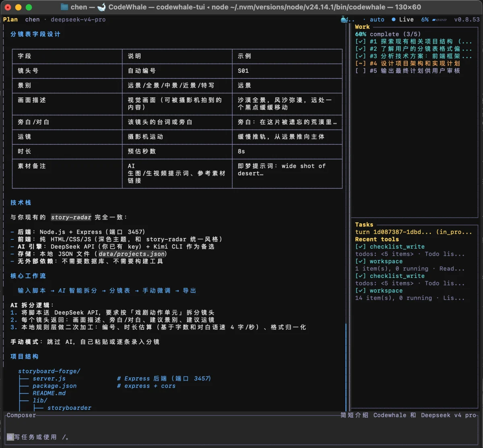Click the S01 example cell
This screenshot has width=483, height=448.
(243, 70)
